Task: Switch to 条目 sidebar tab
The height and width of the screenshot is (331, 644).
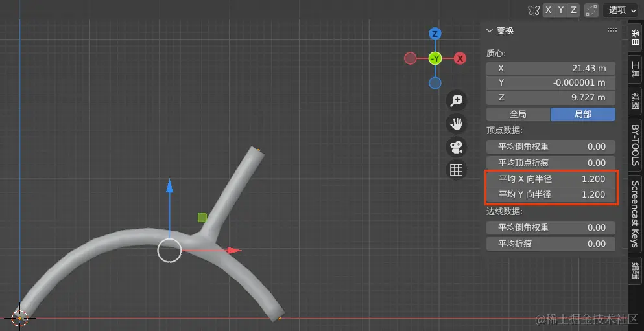Action: point(636,36)
